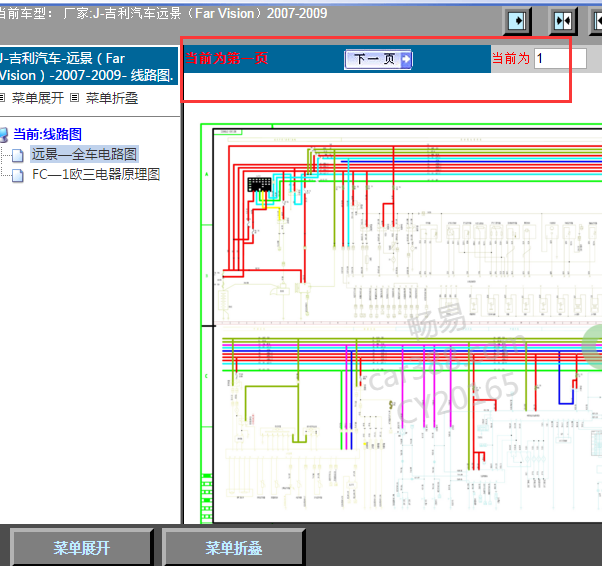Click the 下一页 next page button
The height and width of the screenshot is (566, 602).
pos(378,59)
